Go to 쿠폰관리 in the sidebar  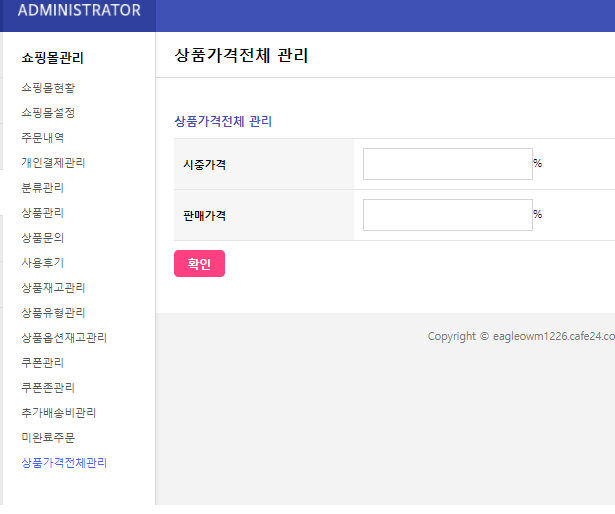pos(43,363)
